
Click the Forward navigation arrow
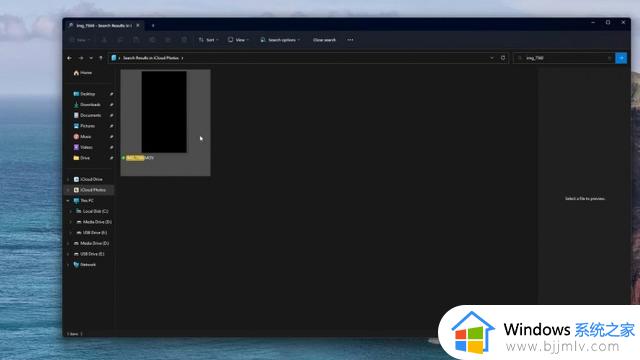pyautogui.click(x=81, y=58)
